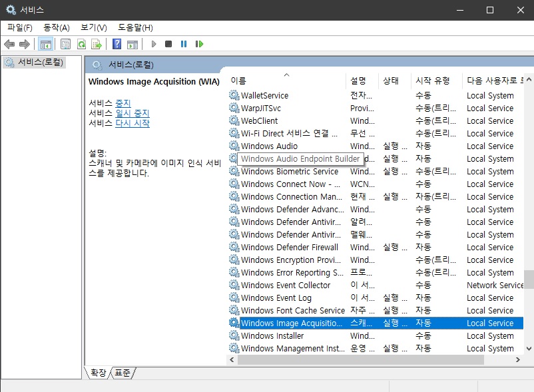Sort by the 설명 column header
Screen dimensions: 534x392
coord(362,81)
